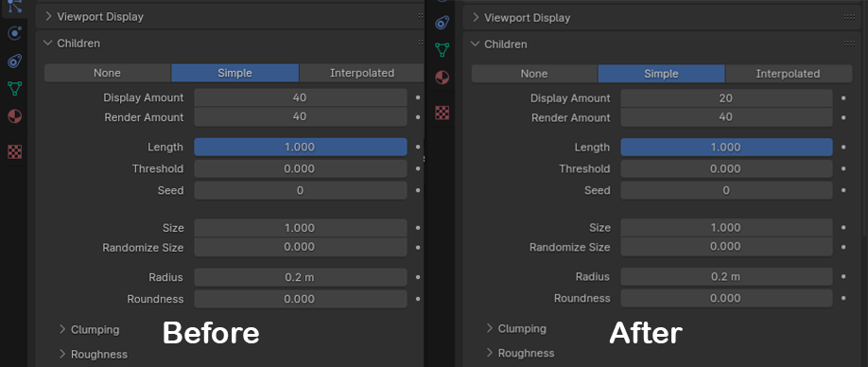Click Length slider in Before panel
Image resolution: width=868 pixels, height=367 pixels.
coord(300,147)
